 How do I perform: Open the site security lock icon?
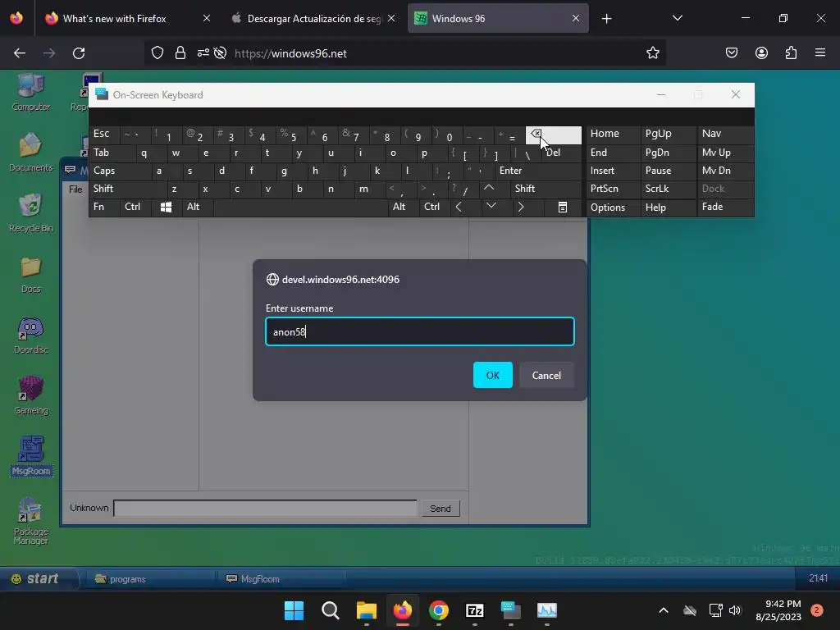pyautogui.click(x=180, y=53)
